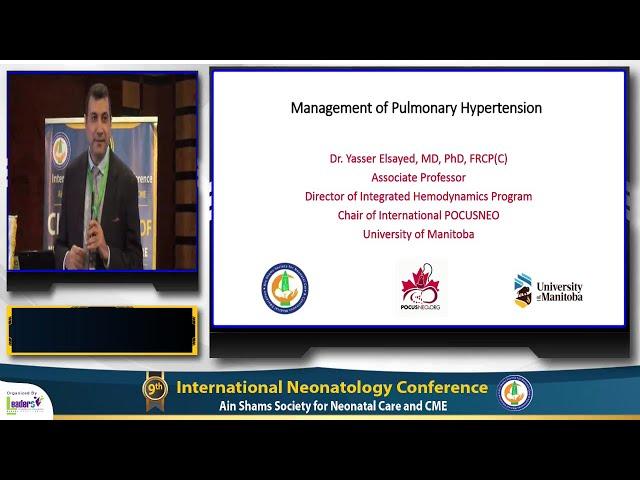The height and width of the screenshot is (480, 640).
Task: Click the 9th ribbon badge icon
Action: pos(155,391)
